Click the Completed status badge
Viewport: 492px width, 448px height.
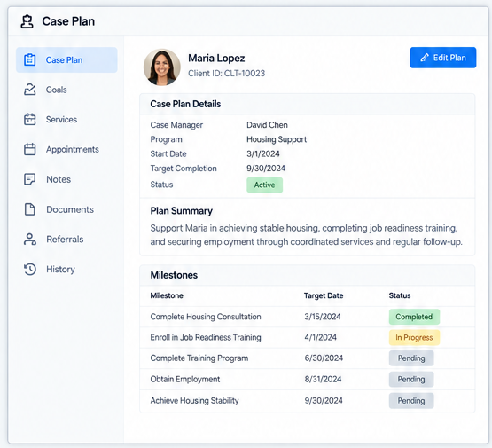tap(414, 317)
